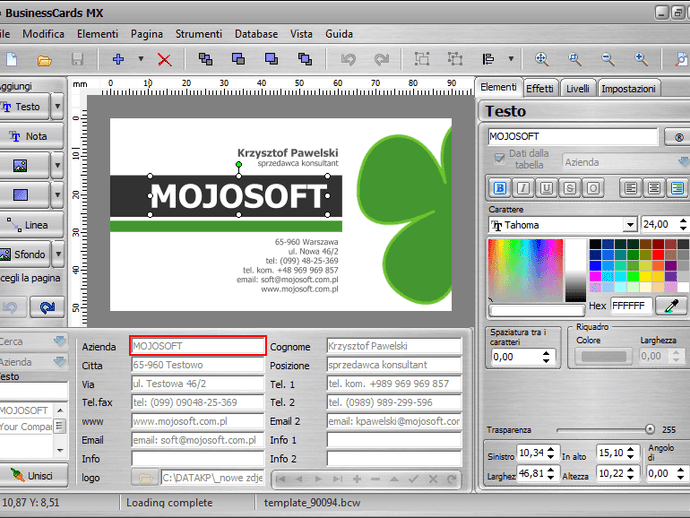Toggle strikethrough text formatting

(x=570, y=188)
